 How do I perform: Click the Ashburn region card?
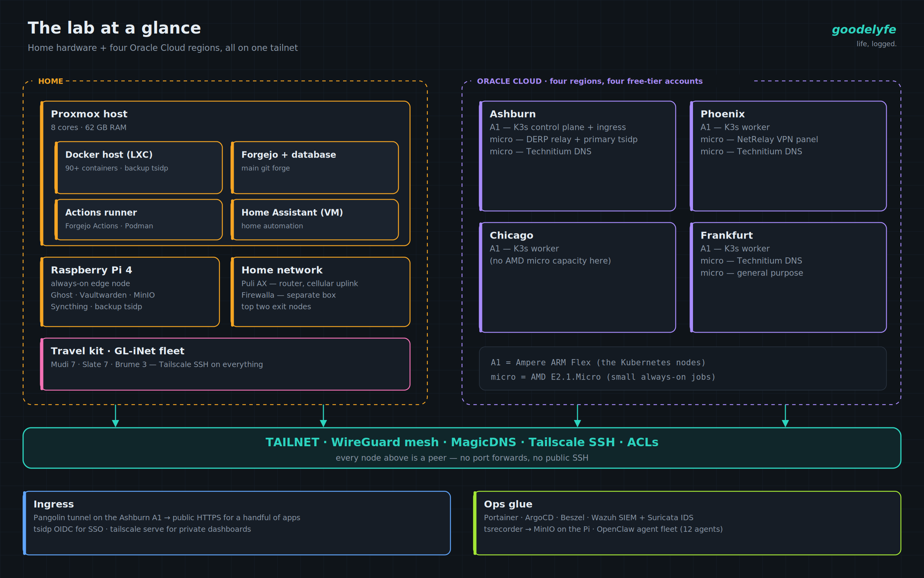577,156
